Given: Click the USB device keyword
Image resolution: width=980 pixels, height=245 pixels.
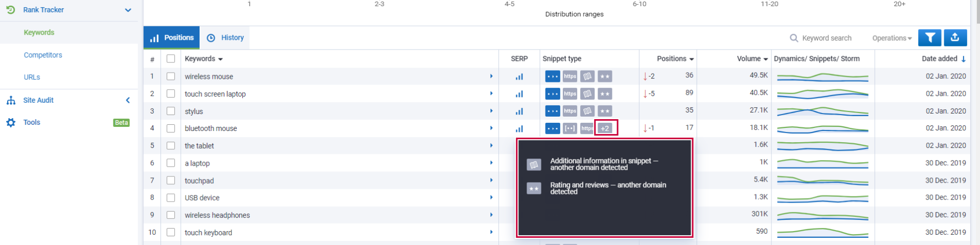Looking at the screenshot, I should (202, 197).
